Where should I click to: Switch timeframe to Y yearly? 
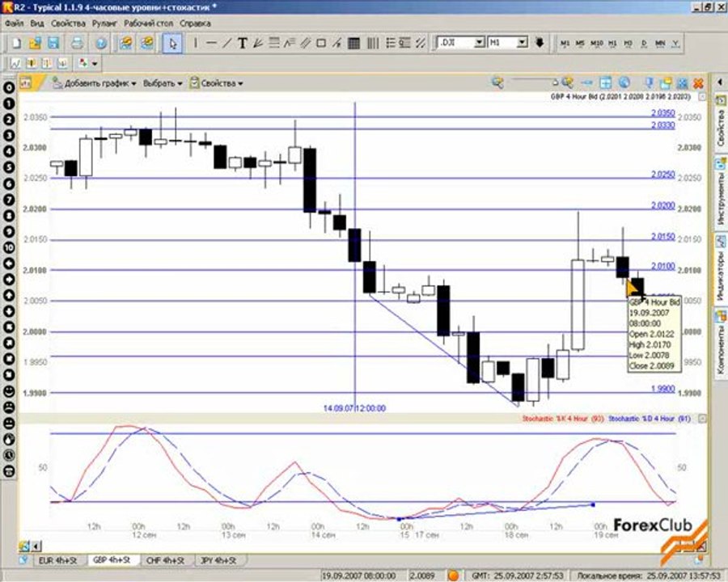(676, 43)
